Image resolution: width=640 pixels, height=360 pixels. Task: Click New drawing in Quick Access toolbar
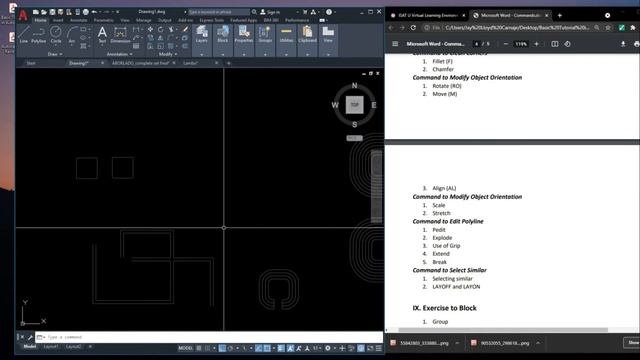pos(36,12)
